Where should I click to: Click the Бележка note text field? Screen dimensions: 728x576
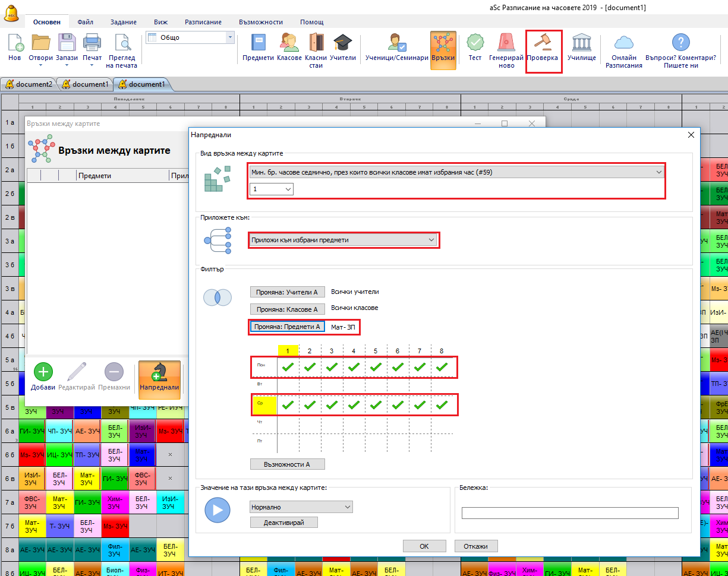coord(569,513)
